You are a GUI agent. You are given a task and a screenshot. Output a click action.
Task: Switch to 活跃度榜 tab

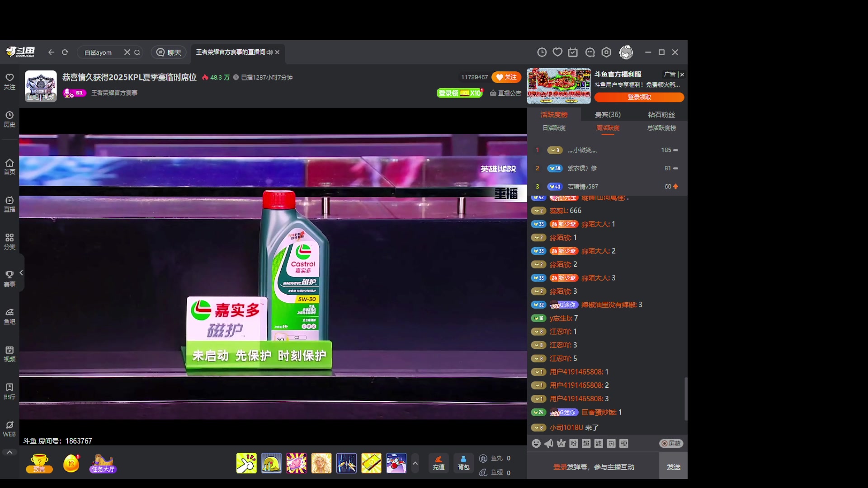click(554, 115)
